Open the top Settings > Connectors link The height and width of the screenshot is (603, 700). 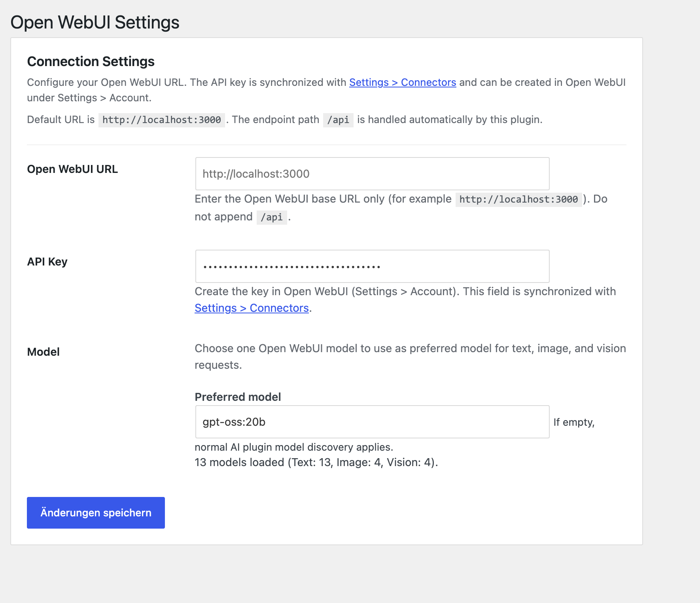point(403,82)
